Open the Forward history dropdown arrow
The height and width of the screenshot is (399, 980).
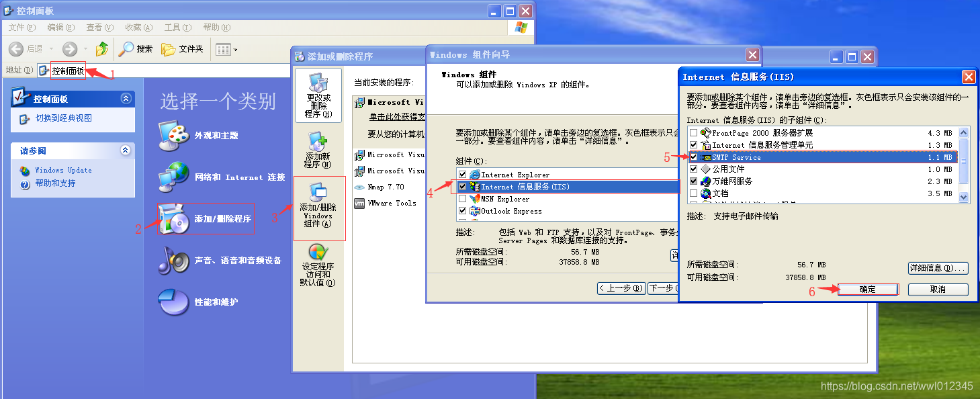point(85,49)
